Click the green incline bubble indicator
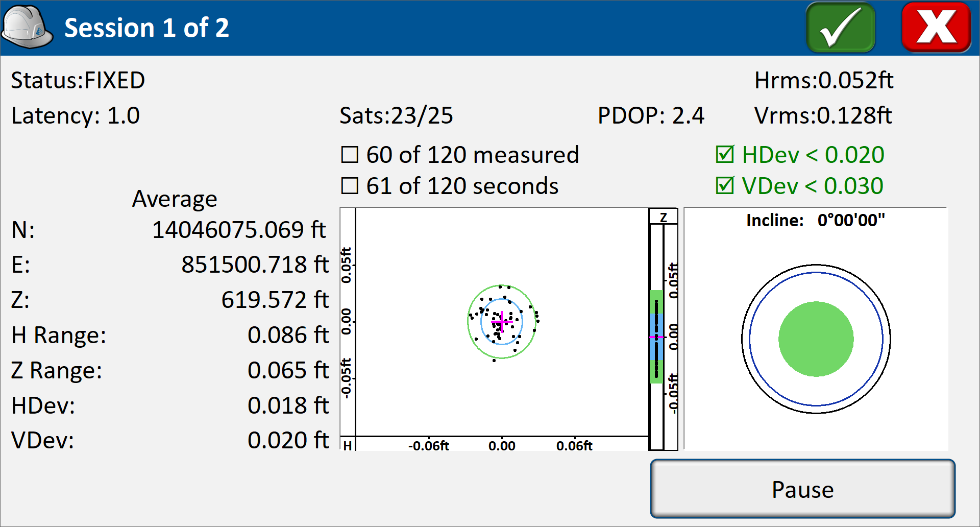Screen dimensions: 980x527 [x=816, y=339]
